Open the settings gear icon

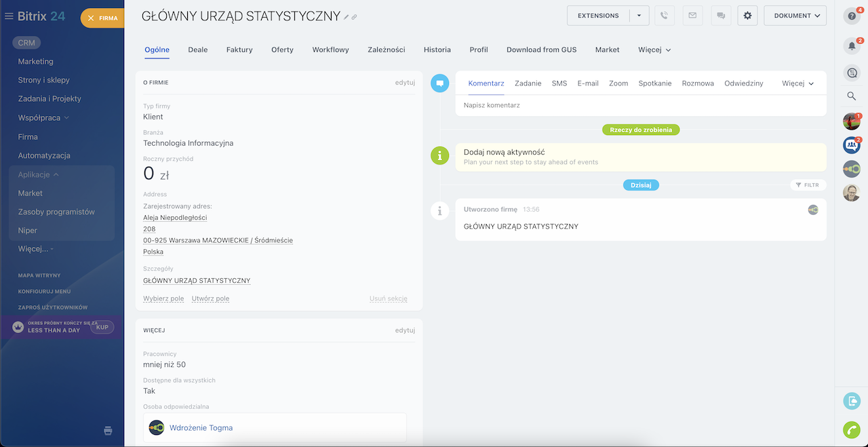point(747,16)
